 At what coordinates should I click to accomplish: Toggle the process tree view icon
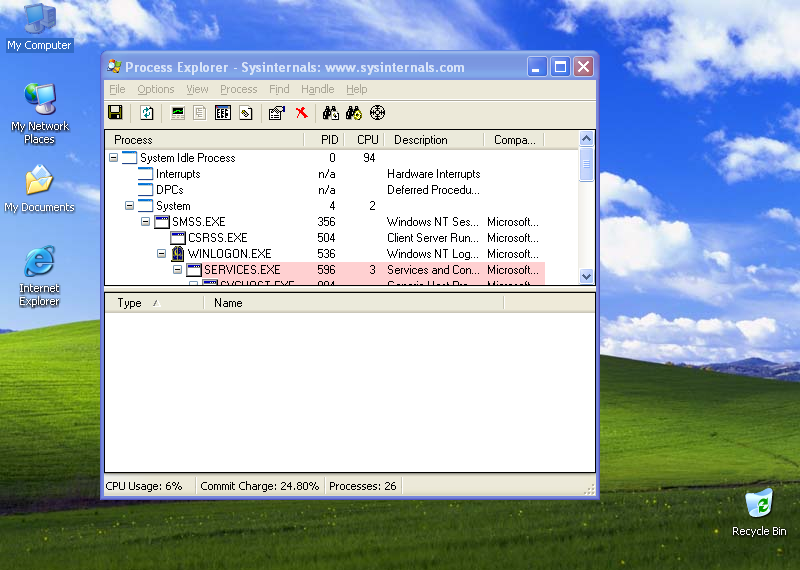(x=200, y=113)
